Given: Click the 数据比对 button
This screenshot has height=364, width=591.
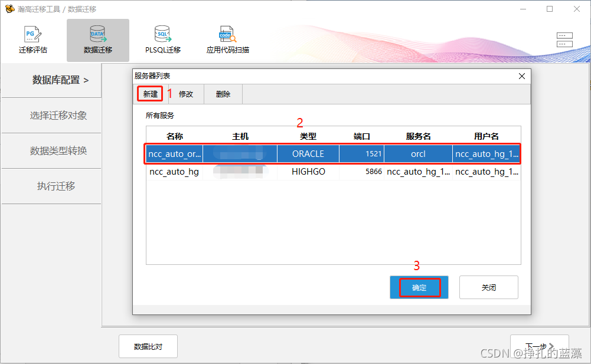Looking at the screenshot, I should point(148,346).
